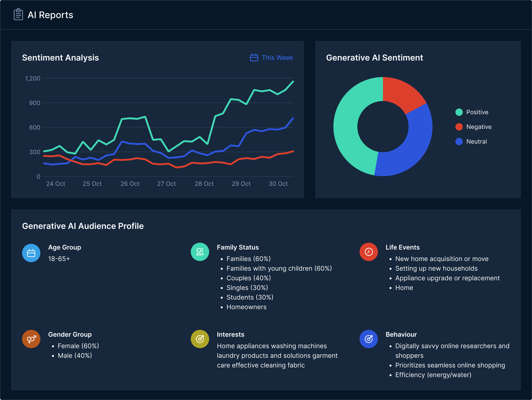
Task: Select the Age Group calendar icon
Action: [x=31, y=253]
